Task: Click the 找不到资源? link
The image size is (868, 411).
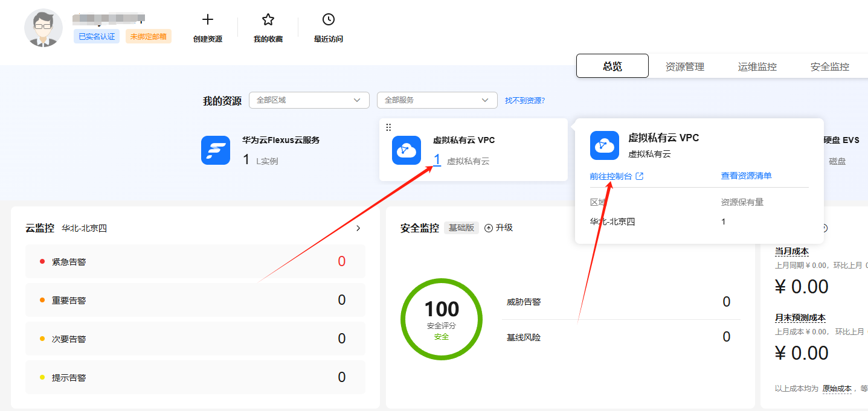Action: tap(525, 100)
